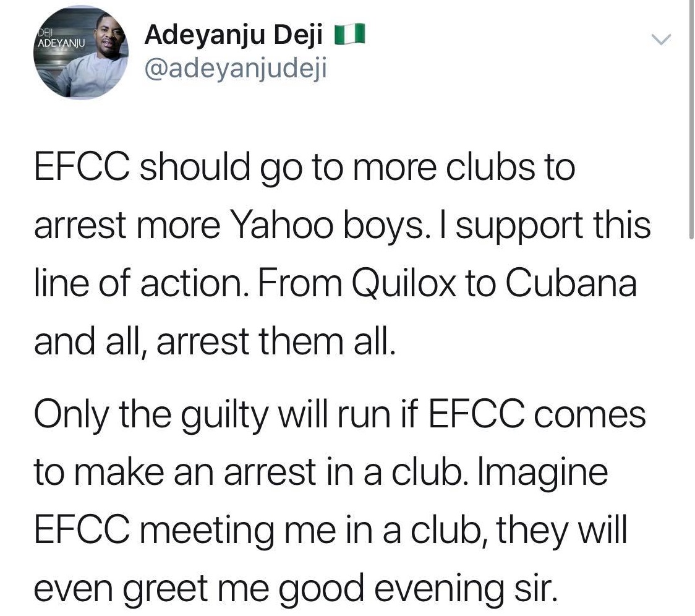Viewport: 695px width, 616px height.
Task: Click the Nigerian flag emoji
Action: click(350, 36)
